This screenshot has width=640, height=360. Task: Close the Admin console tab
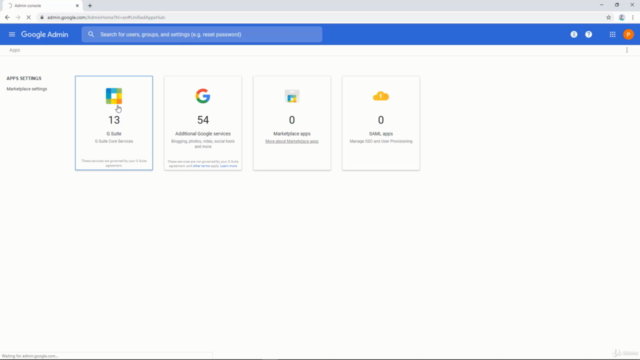[x=77, y=6]
